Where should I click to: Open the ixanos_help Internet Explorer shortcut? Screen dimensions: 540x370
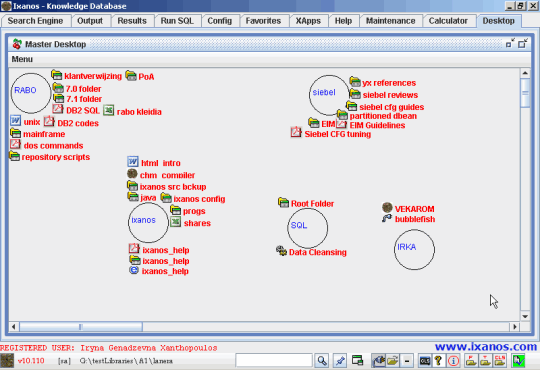point(159,271)
